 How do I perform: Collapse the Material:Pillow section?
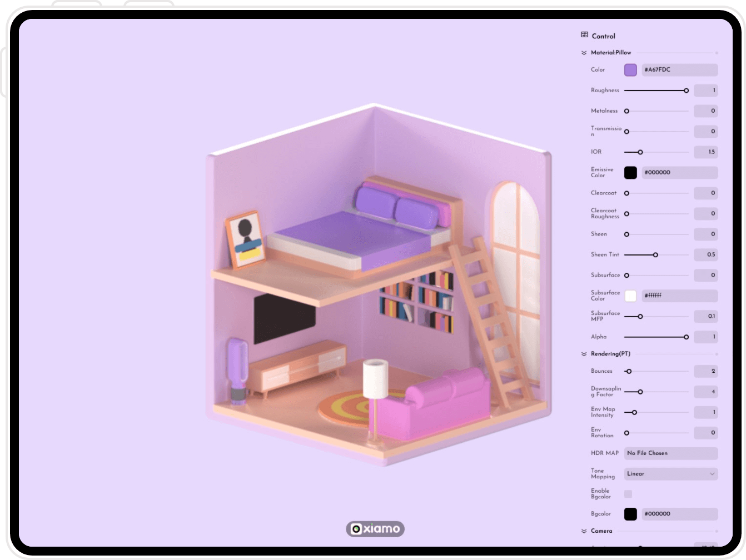tap(584, 53)
